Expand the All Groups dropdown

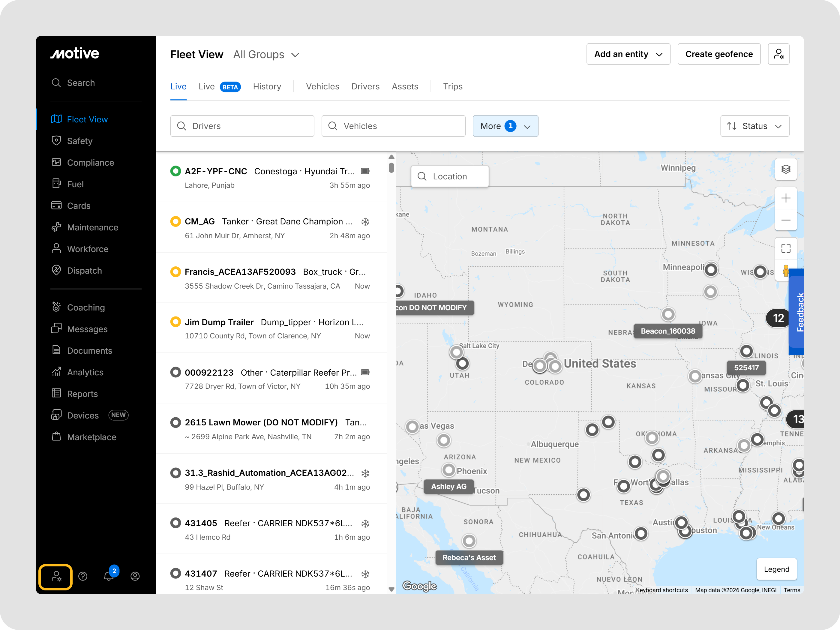[x=266, y=55]
